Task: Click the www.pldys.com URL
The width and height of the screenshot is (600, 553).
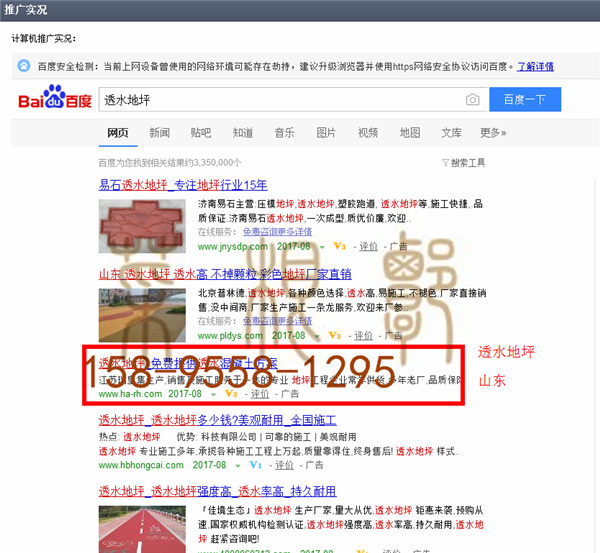Action: click(230, 336)
